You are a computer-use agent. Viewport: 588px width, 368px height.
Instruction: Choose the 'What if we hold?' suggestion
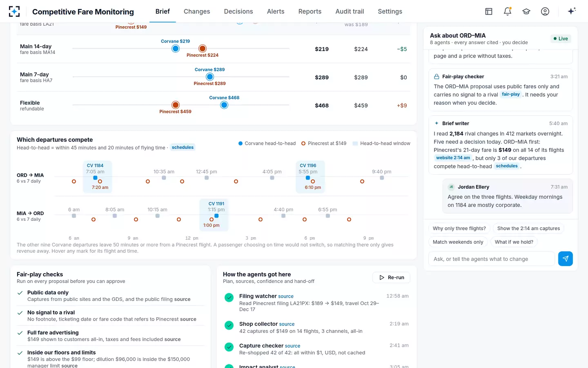[x=514, y=242]
